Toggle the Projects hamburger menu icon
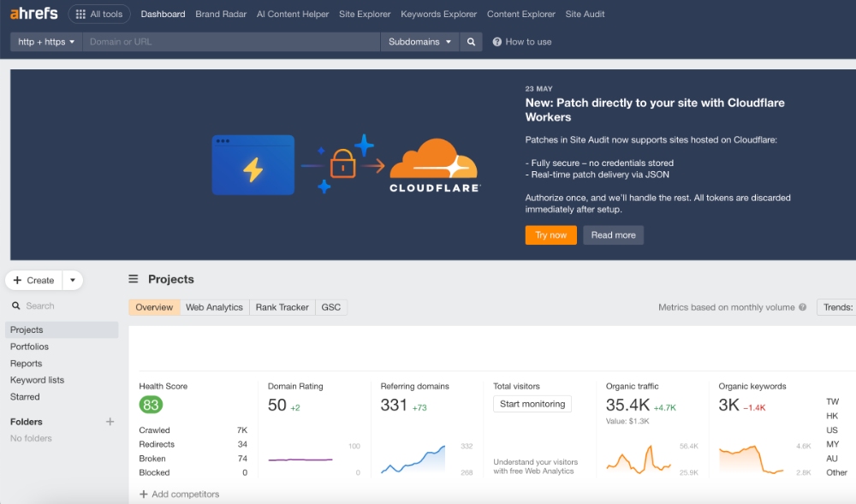 point(134,279)
